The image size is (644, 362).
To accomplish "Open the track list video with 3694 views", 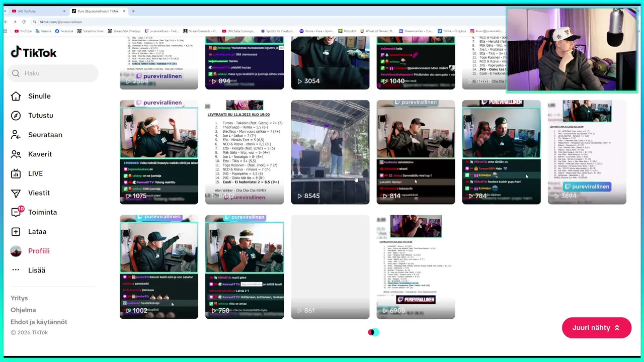I will pos(587,152).
